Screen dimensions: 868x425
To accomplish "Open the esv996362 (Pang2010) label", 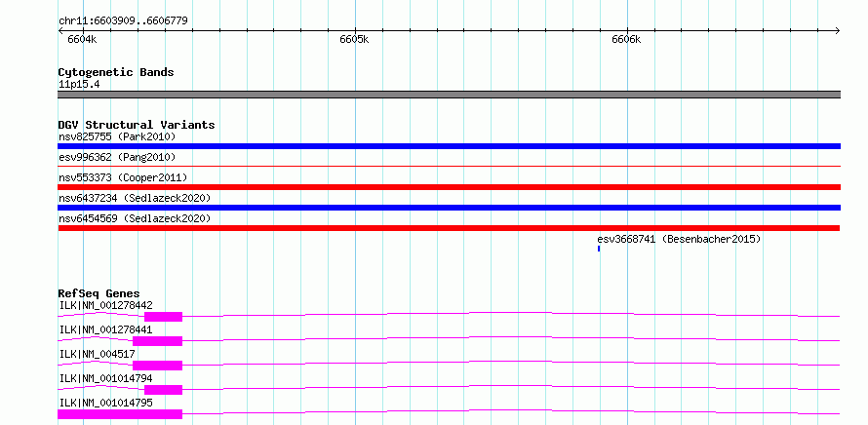I will 117,158.
